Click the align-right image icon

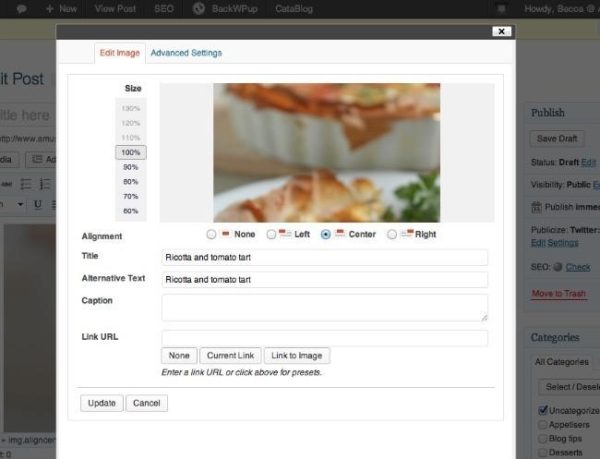[407, 234]
